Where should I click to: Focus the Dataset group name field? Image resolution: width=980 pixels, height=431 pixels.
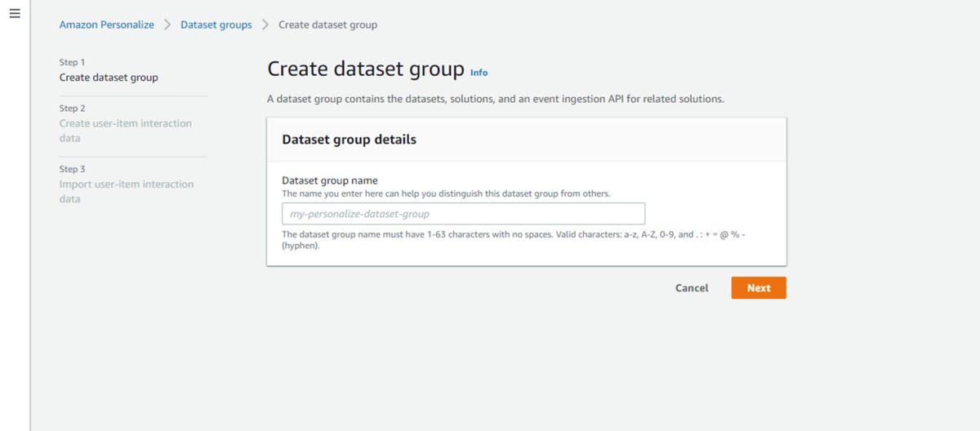click(464, 214)
